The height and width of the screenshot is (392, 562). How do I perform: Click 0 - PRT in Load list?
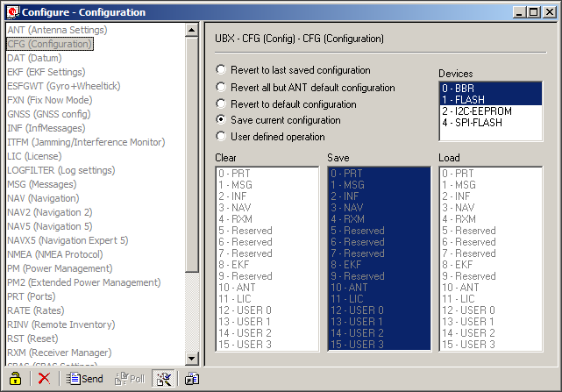coord(491,174)
